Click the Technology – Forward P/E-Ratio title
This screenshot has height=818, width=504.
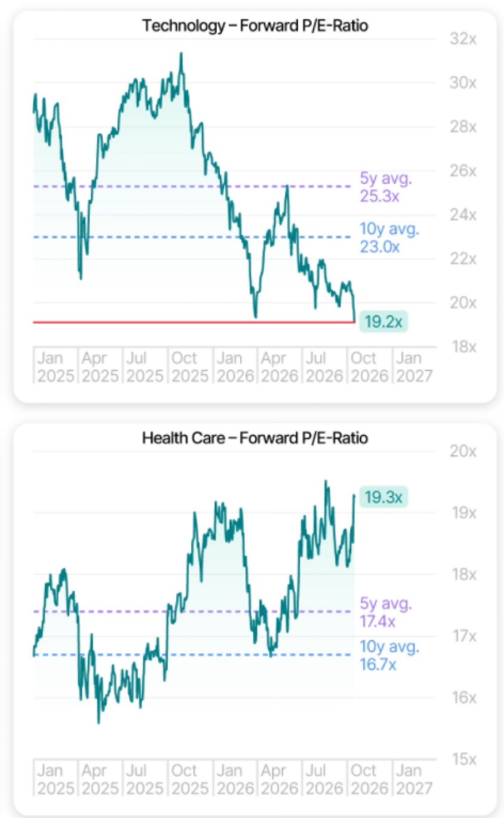click(x=255, y=26)
